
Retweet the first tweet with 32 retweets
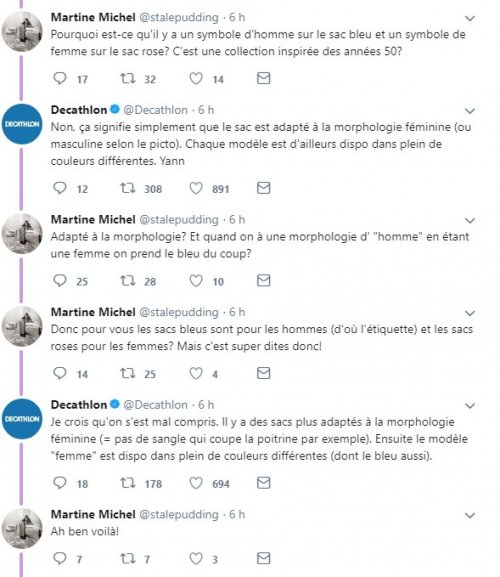128,78
